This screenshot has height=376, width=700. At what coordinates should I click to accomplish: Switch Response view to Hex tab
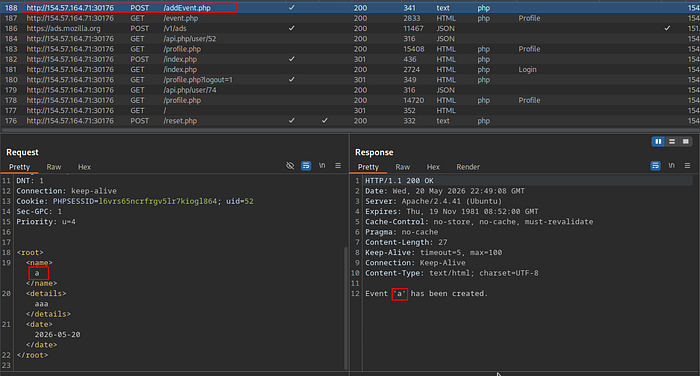433,167
